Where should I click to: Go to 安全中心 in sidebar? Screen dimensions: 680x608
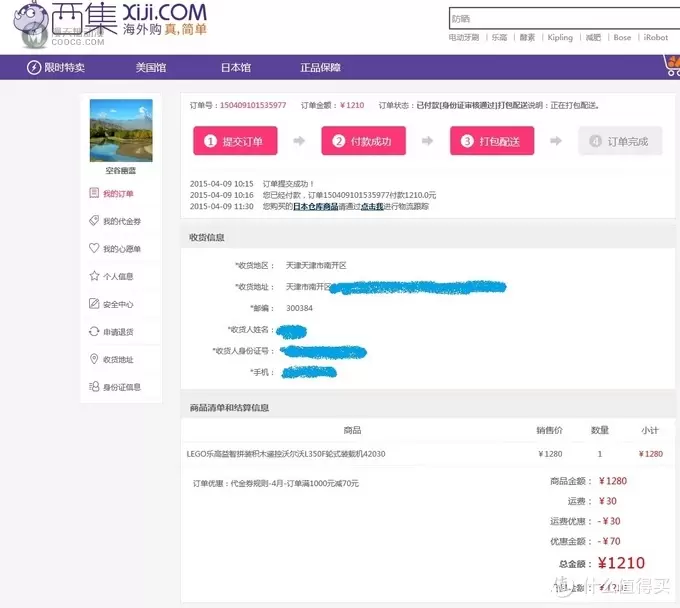coord(118,304)
